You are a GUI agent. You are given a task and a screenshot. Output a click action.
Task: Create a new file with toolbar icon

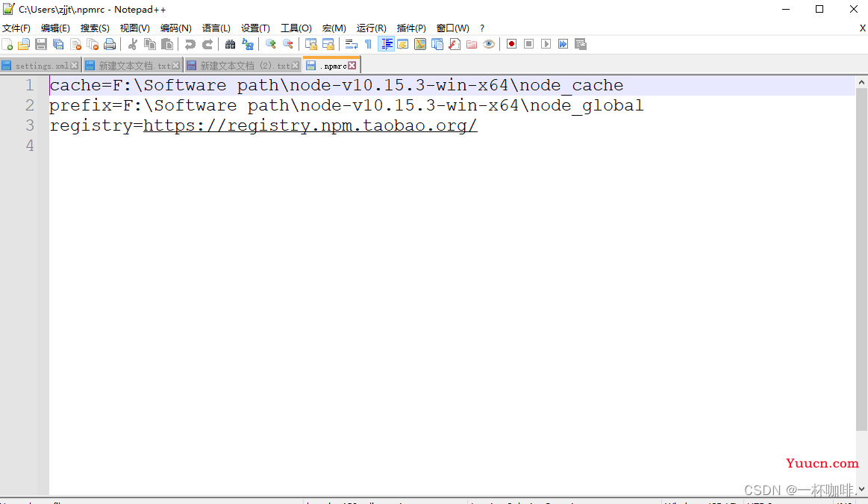pyautogui.click(x=7, y=44)
